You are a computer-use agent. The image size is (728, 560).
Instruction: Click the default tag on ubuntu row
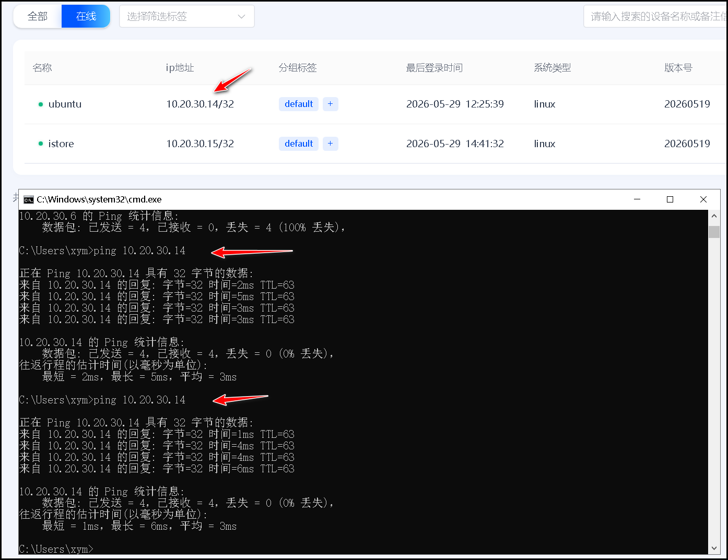click(299, 104)
